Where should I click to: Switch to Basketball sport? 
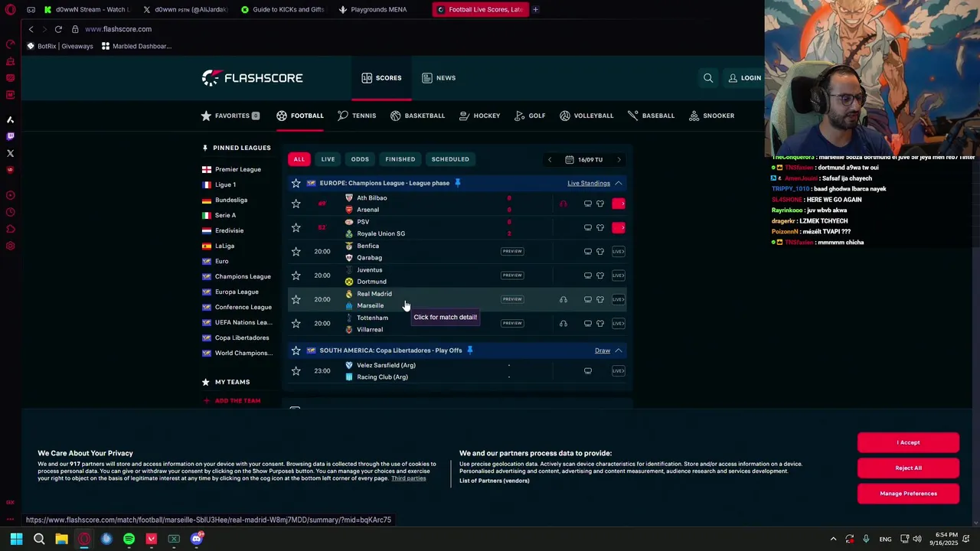417,116
